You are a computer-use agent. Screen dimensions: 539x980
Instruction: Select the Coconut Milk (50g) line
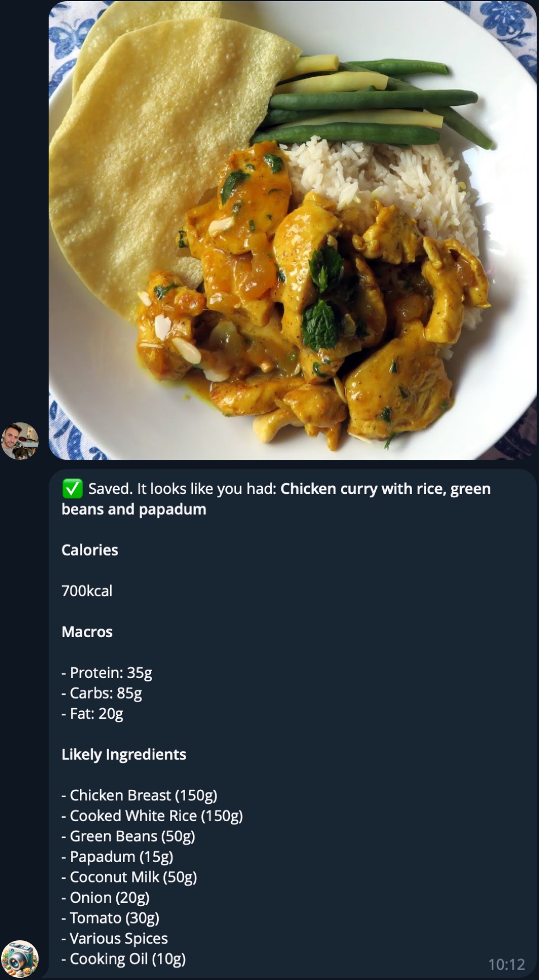pyautogui.click(x=129, y=877)
